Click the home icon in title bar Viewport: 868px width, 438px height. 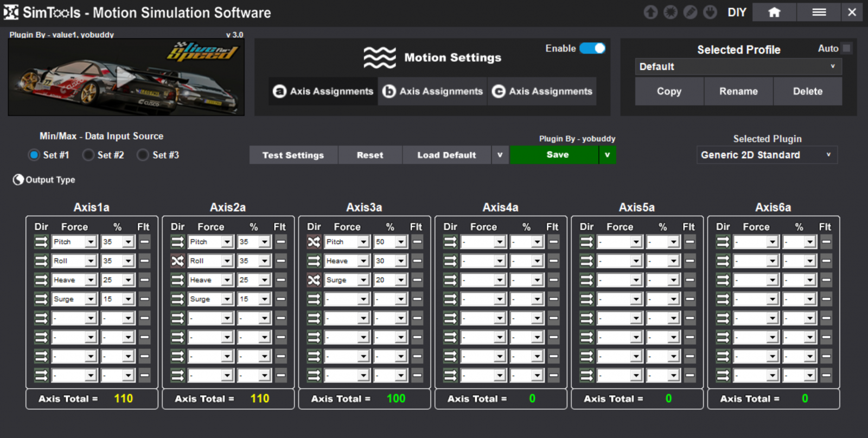[774, 12]
